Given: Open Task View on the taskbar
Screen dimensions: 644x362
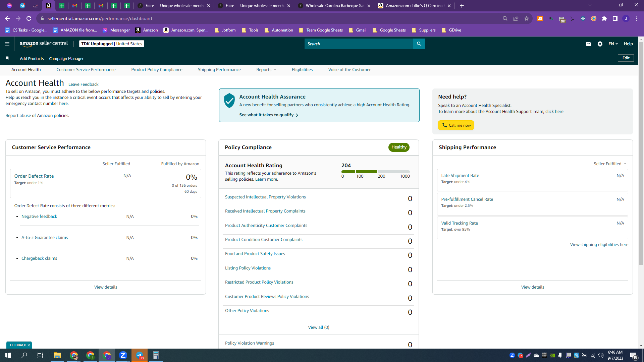Looking at the screenshot, I should (x=40, y=355).
